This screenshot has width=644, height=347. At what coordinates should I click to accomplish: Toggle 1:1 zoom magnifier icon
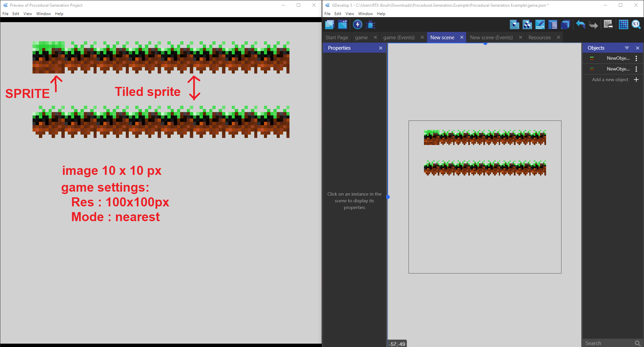coord(636,24)
